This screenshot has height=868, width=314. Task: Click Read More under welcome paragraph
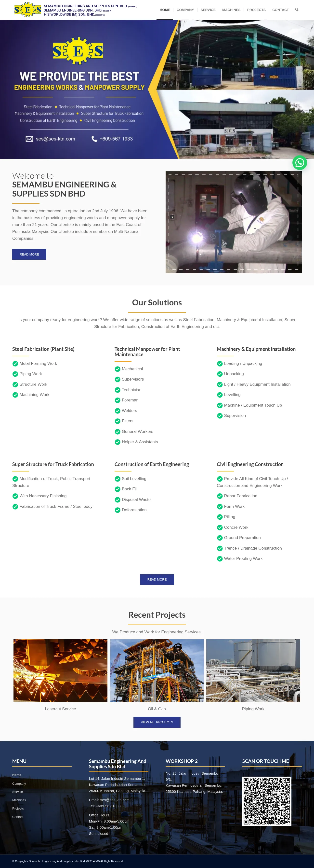pos(29,254)
